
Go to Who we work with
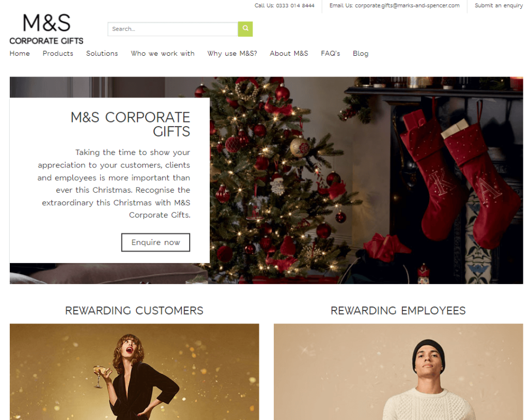163,53
